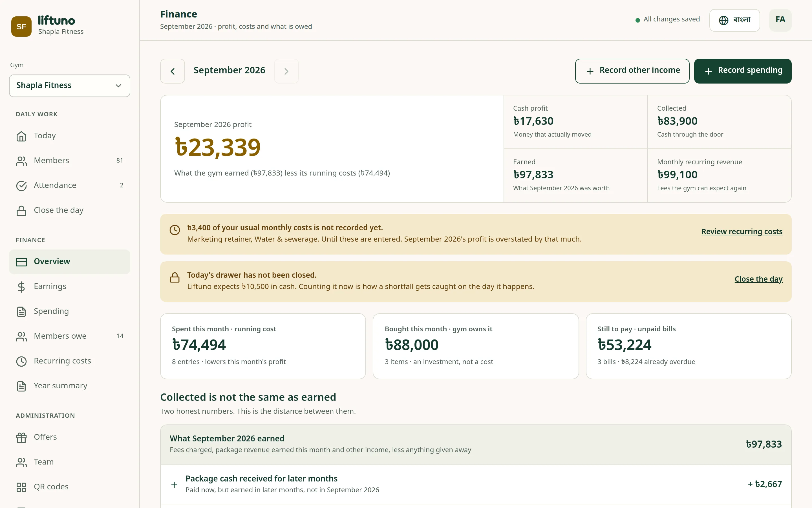Click Close the day link in alert
The height and width of the screenshot is (508, 812).
(x=758, y=279)
